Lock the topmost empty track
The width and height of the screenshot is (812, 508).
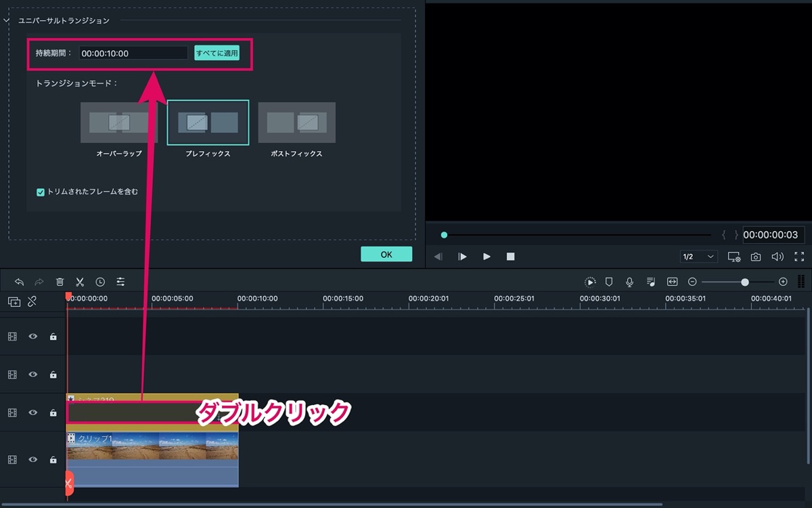pyautogui.click(x=53, y=336)
